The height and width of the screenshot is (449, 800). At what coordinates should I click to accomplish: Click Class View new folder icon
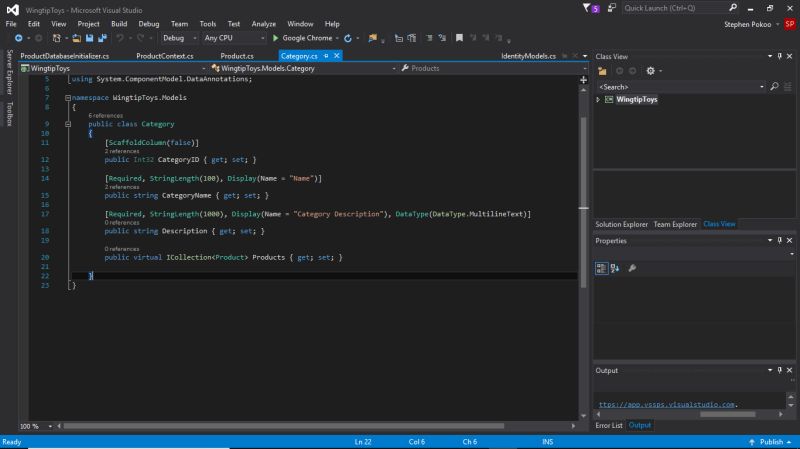[603, 71]
